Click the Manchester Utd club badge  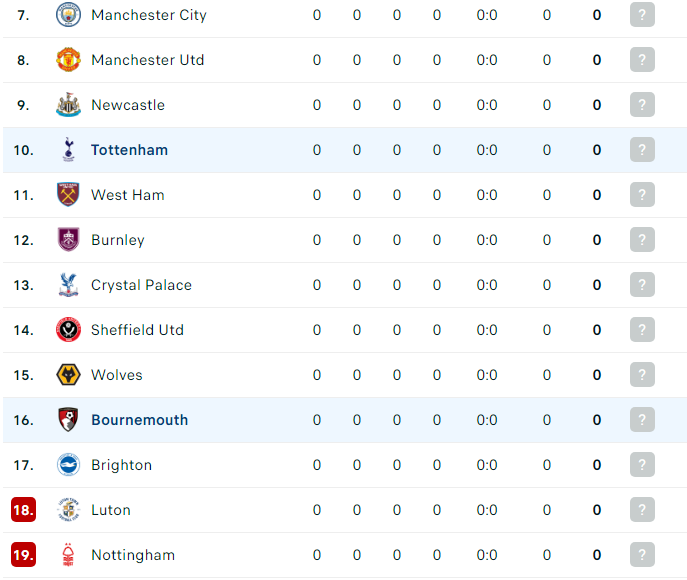(68, 60)
